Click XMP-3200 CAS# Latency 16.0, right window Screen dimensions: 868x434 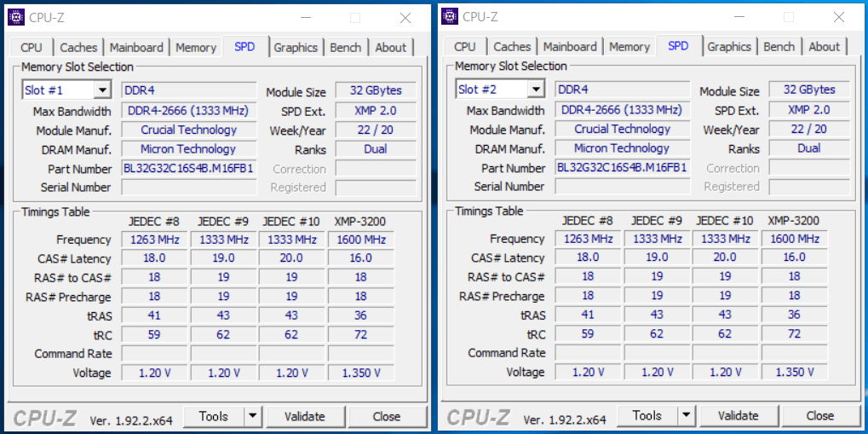pyautogui.click(x=795, y=258)
